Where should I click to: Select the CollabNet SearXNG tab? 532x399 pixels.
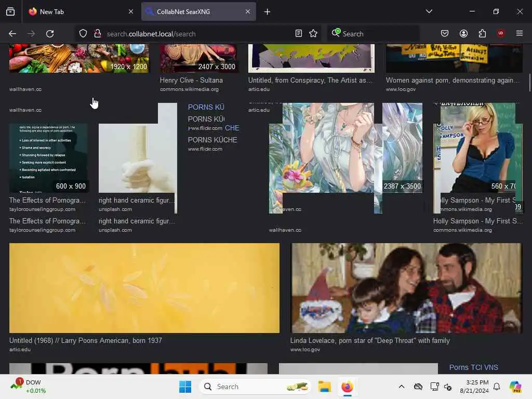[x=198, y=11]
